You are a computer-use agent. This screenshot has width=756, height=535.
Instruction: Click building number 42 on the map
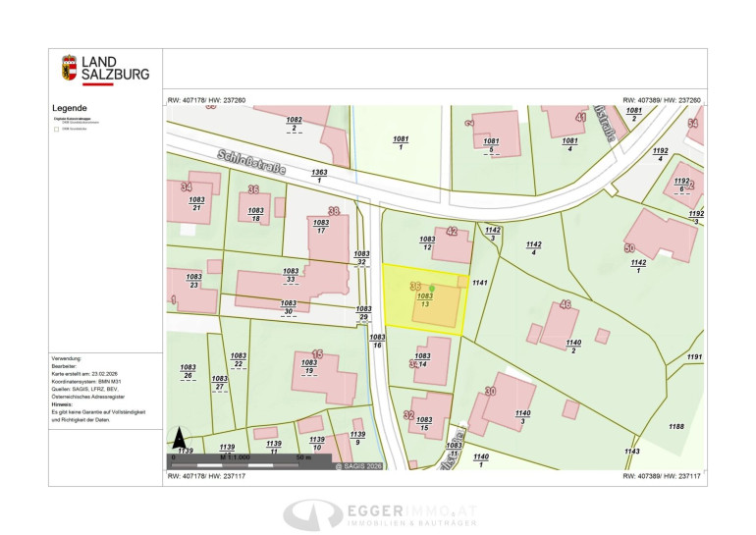452,232
